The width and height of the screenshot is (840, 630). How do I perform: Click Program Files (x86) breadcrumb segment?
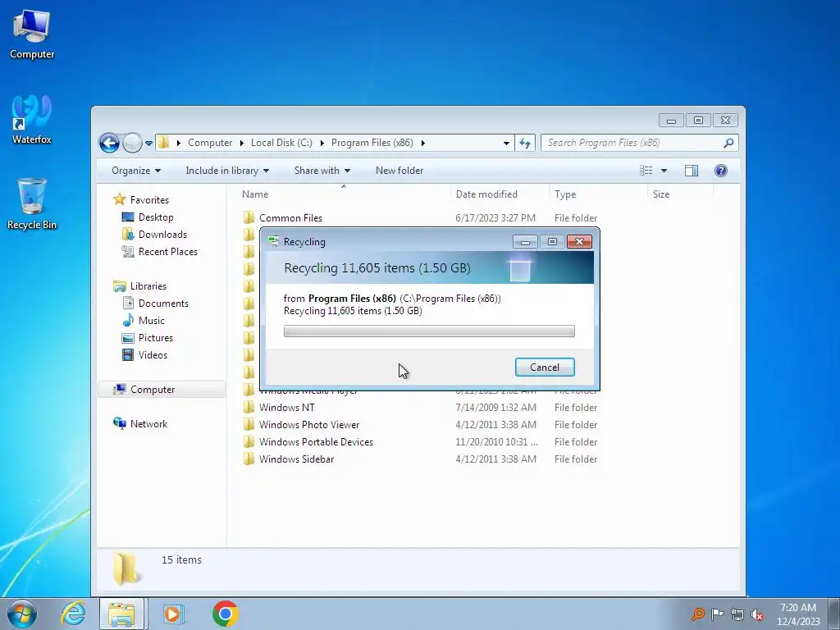[x=372, y=143]
